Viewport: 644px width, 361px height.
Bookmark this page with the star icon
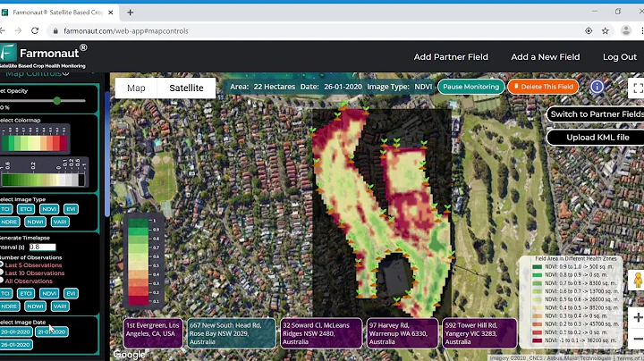(x=605, y=30)
